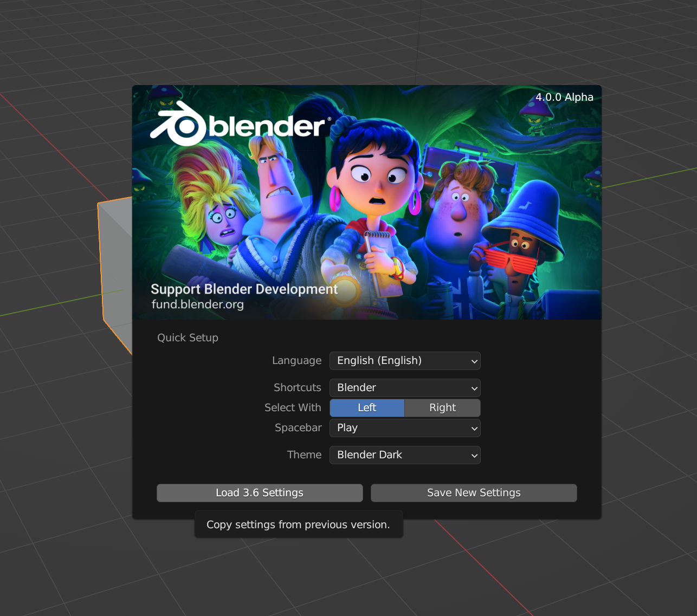This screenshot has width=697, height=616.
Task: Choose Right for Select With
Action: coord(443,408)
